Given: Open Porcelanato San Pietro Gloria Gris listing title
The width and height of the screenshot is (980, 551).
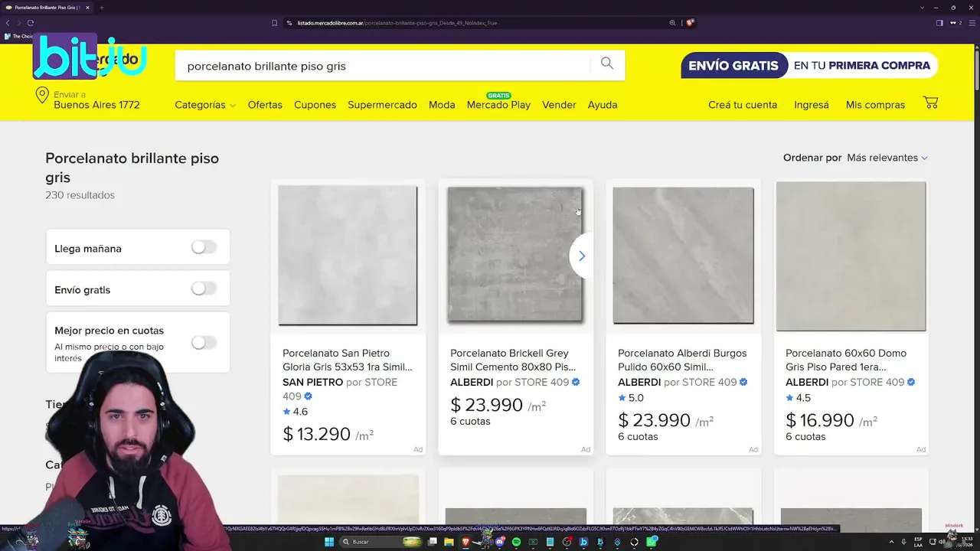Looking at the screenshot, I should (347, 360).
